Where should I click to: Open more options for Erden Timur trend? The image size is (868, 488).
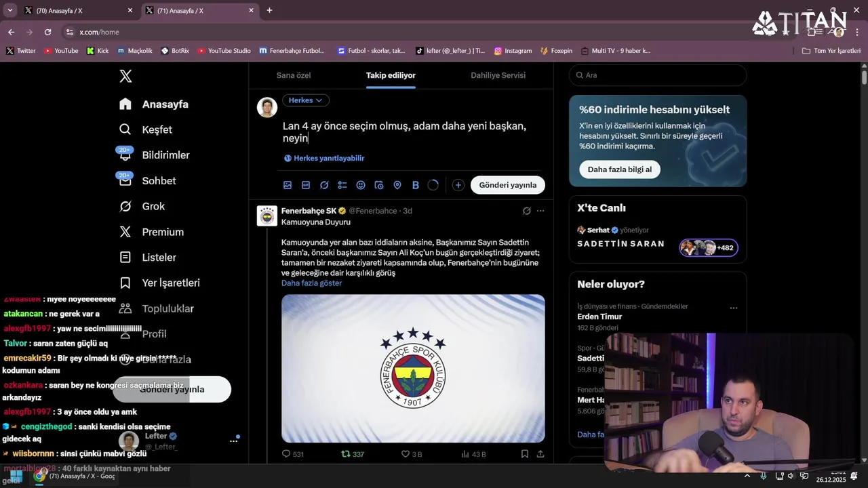(733, 308)
